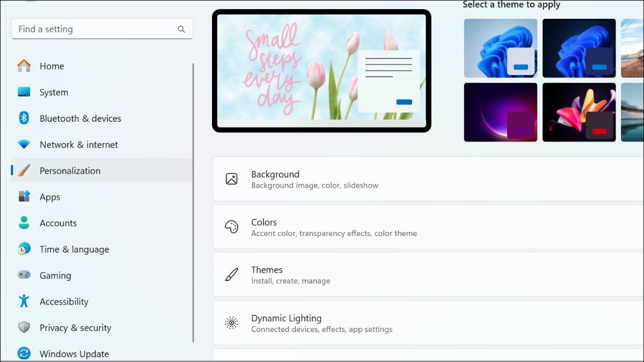Apply the light blue Windows bloom theme
This screenshot has height=362, width=644.
(501, 48)
